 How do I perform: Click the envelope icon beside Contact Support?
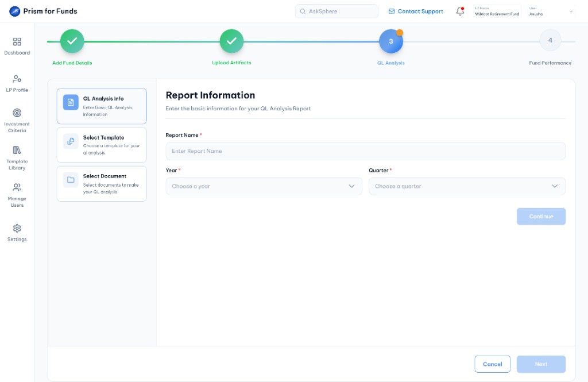click(392, 11)
